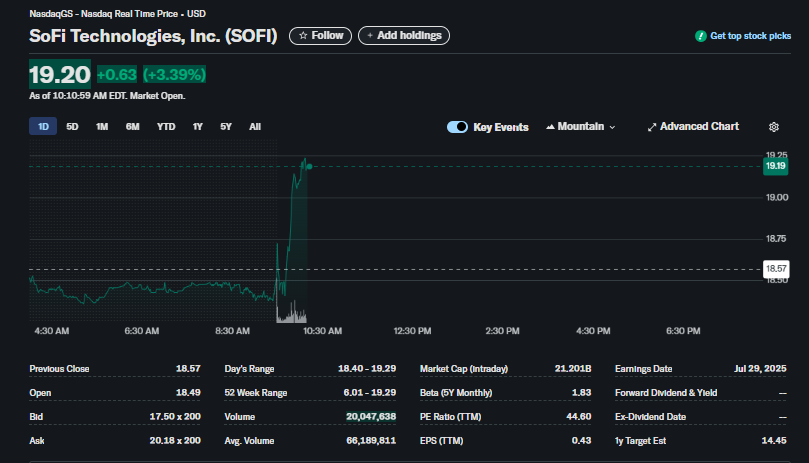Switch chart to 6M range
The image size is (809, 463).
point(133,126)
